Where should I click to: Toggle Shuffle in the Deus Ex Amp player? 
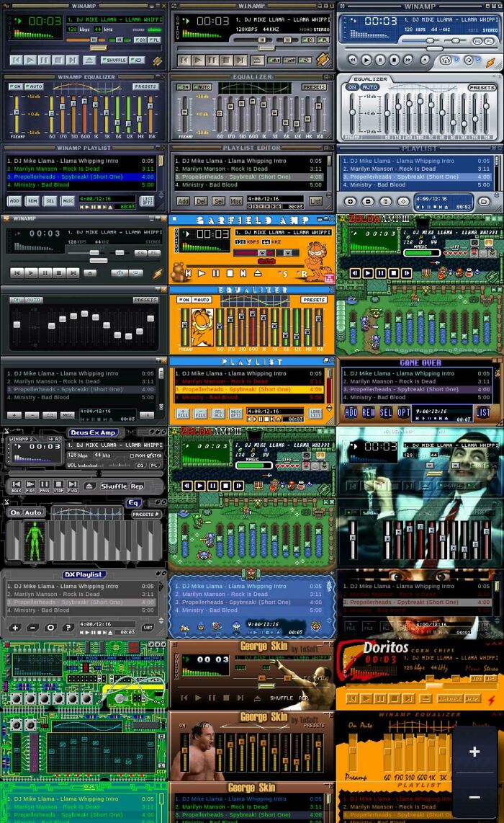coord(114,486)
